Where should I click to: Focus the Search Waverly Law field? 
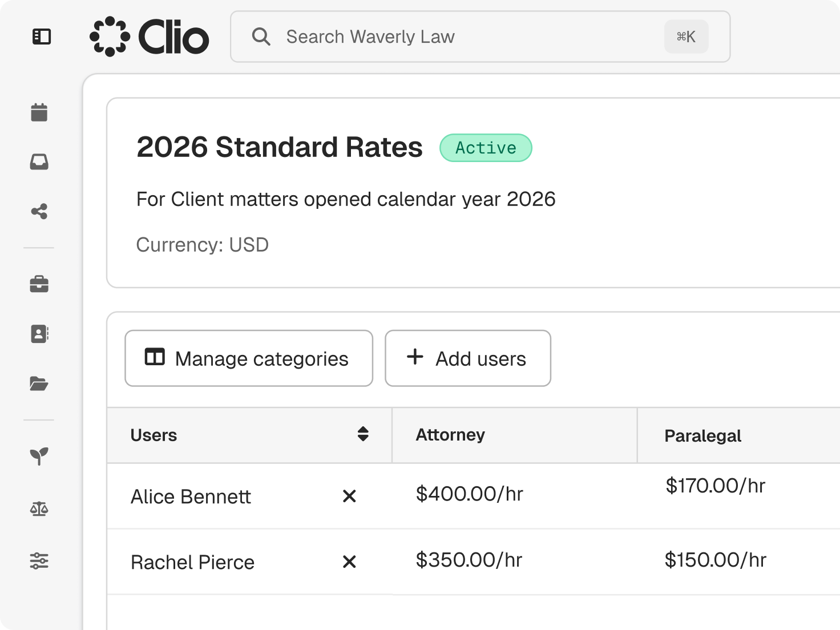[x=480, y=37]
